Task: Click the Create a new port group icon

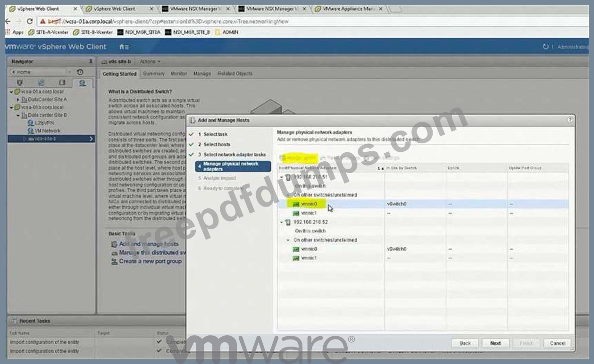Action: tap(114, 261)
